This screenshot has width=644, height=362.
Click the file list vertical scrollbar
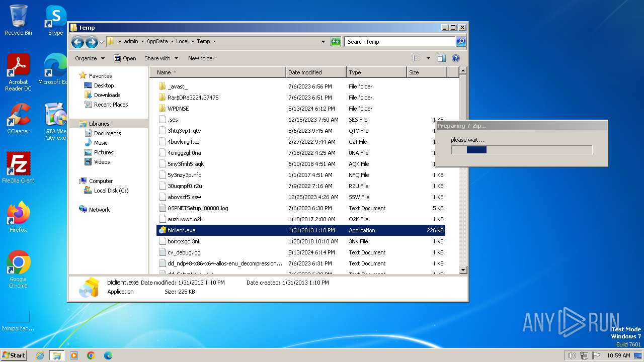pyautogui.click(x=463, y=170)
